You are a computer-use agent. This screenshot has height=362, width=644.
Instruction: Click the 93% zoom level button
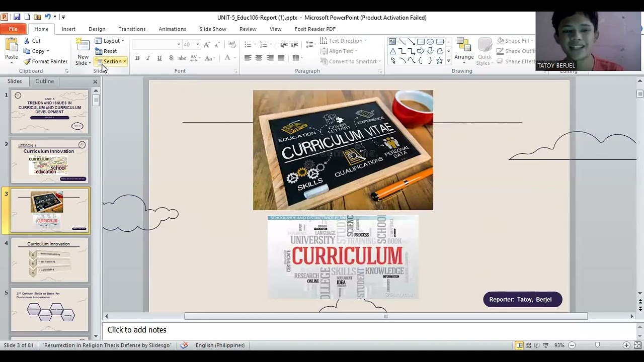(559, 345)
